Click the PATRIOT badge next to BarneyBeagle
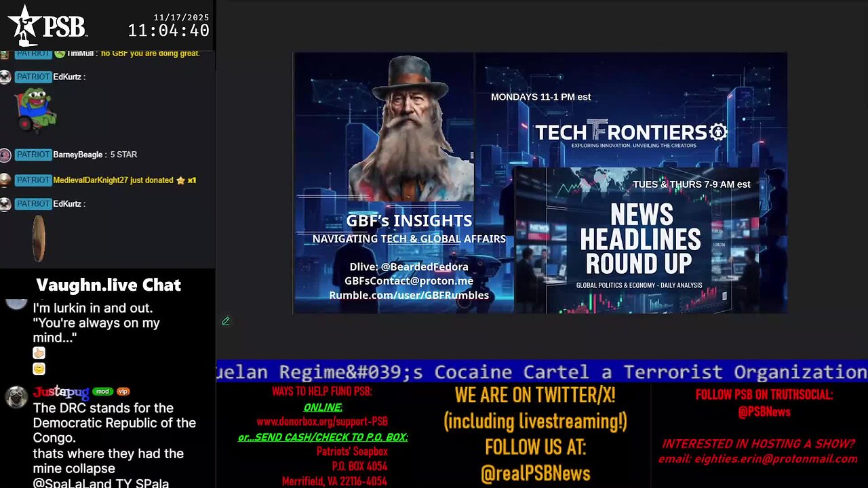The height and width of the screenshot is (488, 868). [x=33, y=155]
